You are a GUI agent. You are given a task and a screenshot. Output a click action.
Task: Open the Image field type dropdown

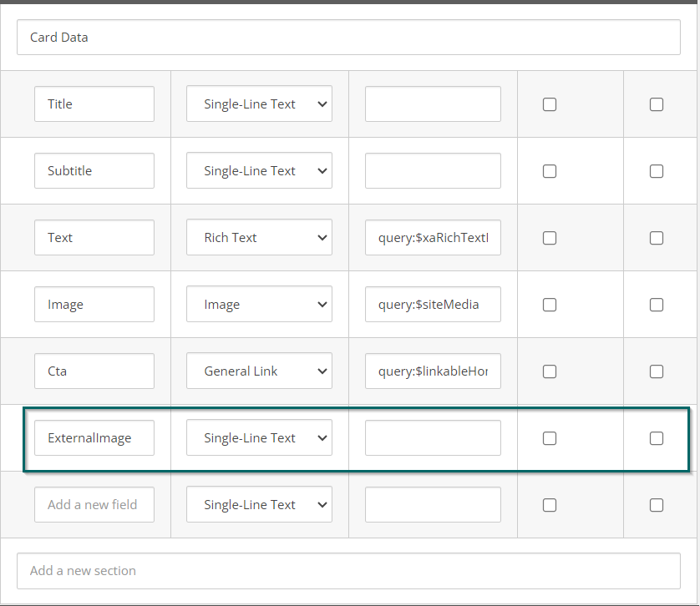click(x=259, y=305)
